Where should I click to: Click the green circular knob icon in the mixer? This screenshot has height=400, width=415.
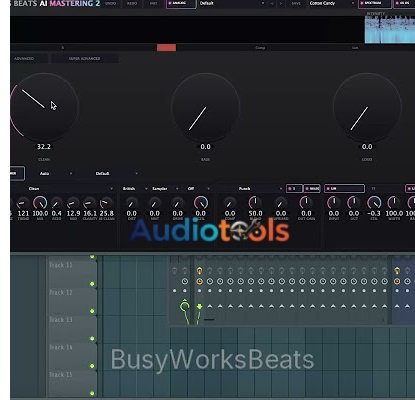pyautogui.click(x=185, y=306)
